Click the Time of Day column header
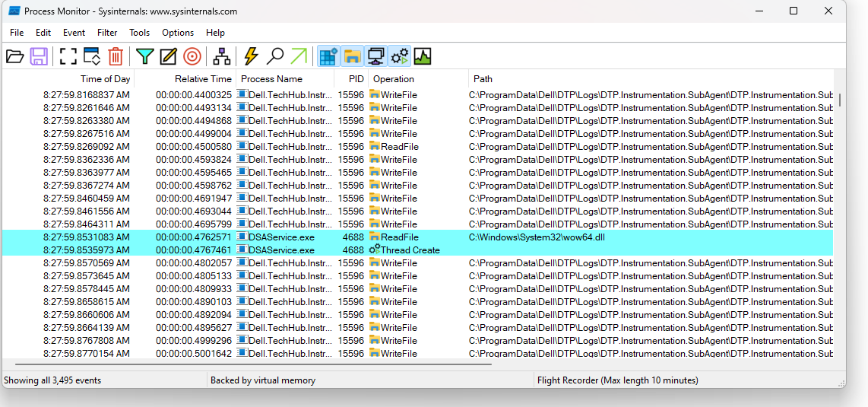This screenshot has width=868, height=407. (68, 78)
